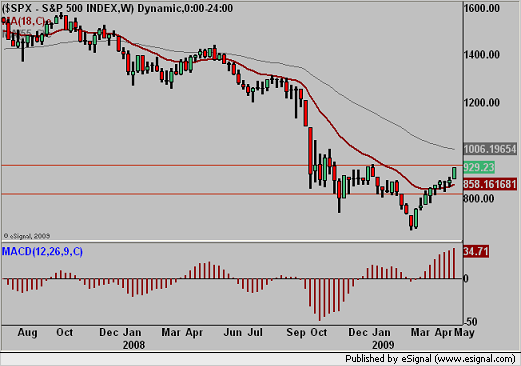Click the 1200.00 price axis label
The height and width of the screenshot is (366, 521).
point(482,103)
